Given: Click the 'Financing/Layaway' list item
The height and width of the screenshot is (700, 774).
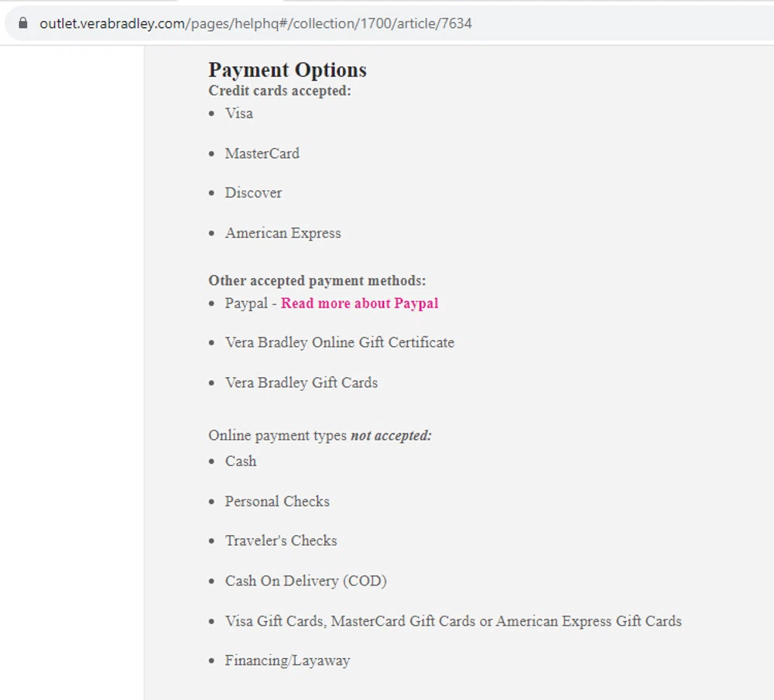Looking at the screenshot, I should (x=287, y=661).
